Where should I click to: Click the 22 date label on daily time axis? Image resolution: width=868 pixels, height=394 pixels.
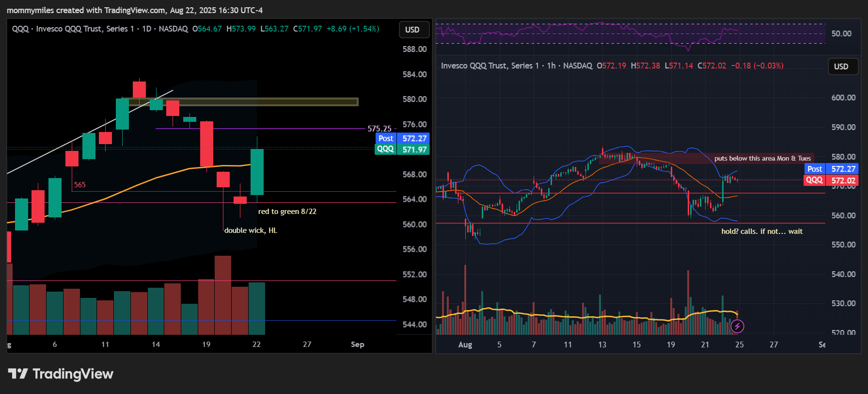[x=256, y=345]
